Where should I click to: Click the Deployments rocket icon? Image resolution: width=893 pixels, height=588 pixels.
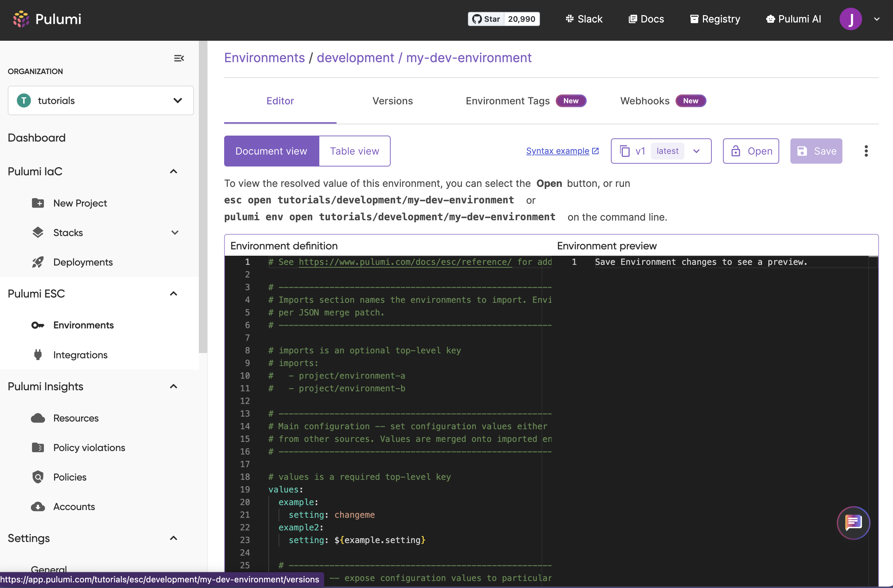(x=38, y=262)
